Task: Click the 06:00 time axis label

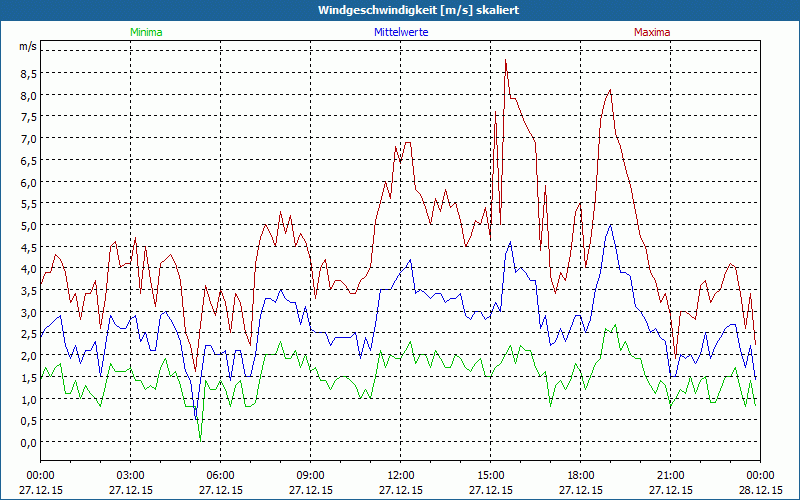Action: pyautogui.click(x=220, y=476)
